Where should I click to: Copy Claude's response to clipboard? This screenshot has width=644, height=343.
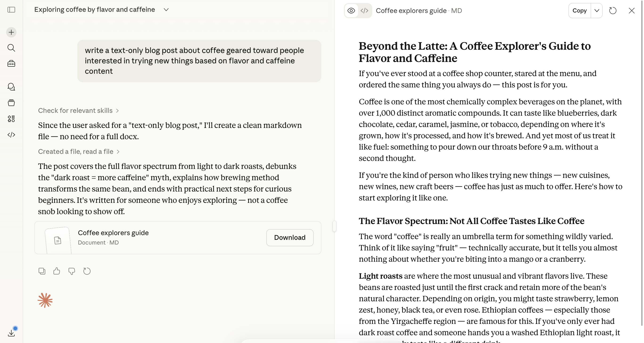click(42, 271)
